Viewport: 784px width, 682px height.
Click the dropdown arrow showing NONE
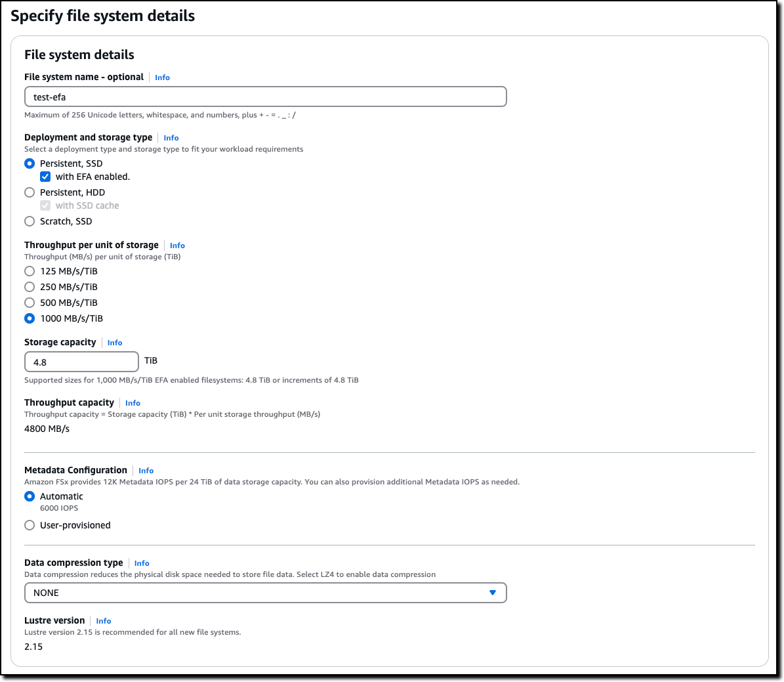tap(493, 593)
